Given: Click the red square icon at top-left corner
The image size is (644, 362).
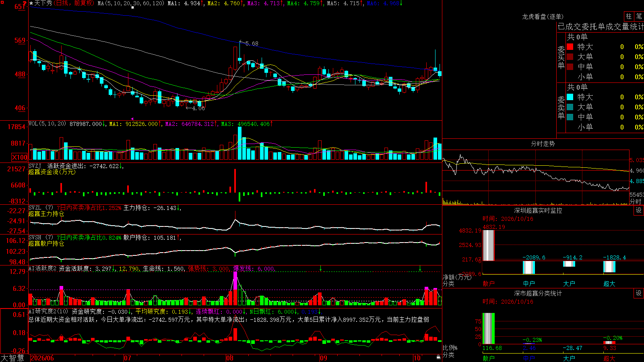Looking at the screenshot, I should [x=3, y=3].
